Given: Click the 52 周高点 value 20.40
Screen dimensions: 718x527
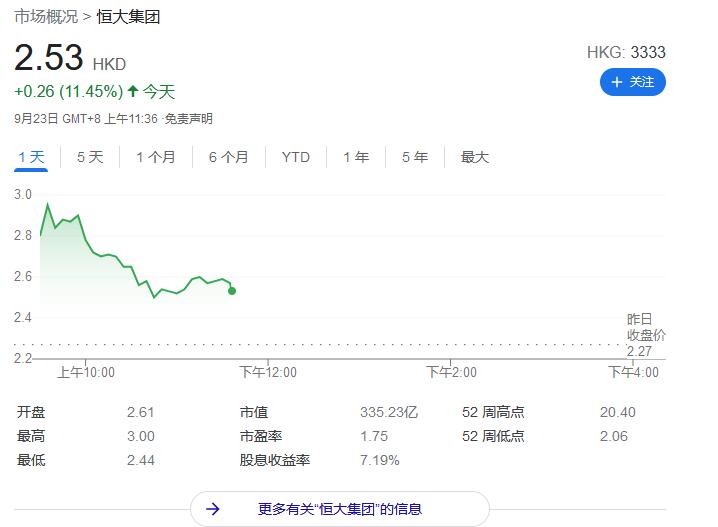Looking at the screenshot, I should 618,412.
